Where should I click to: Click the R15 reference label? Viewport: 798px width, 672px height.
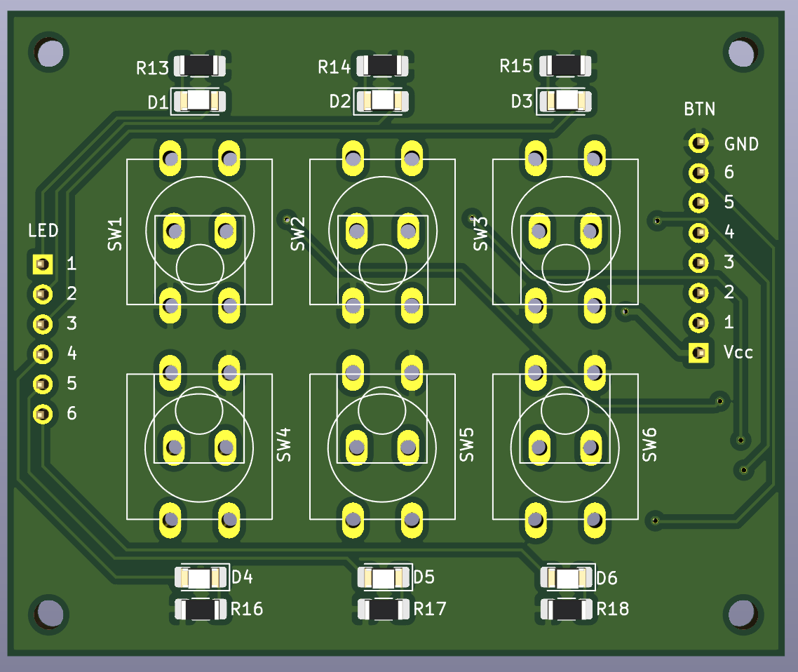[x=515, y=66]
